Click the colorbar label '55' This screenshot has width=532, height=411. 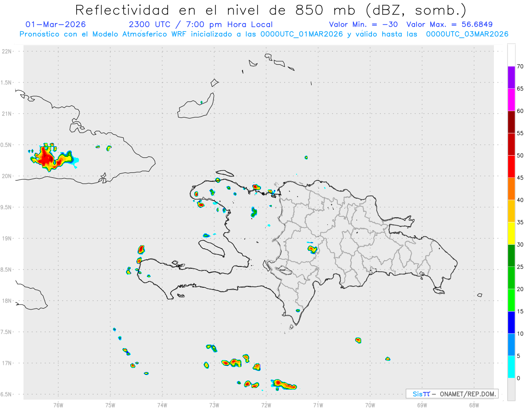(x=520, y=133)
